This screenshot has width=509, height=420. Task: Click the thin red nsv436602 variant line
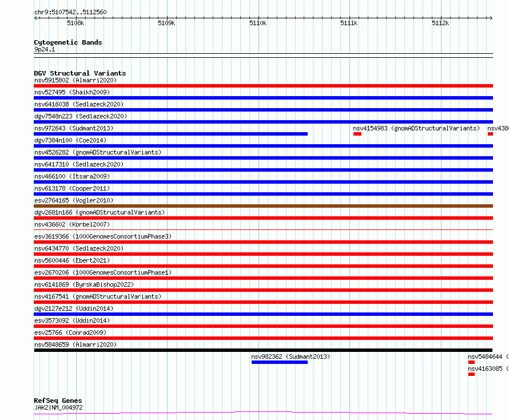point(263,230)
